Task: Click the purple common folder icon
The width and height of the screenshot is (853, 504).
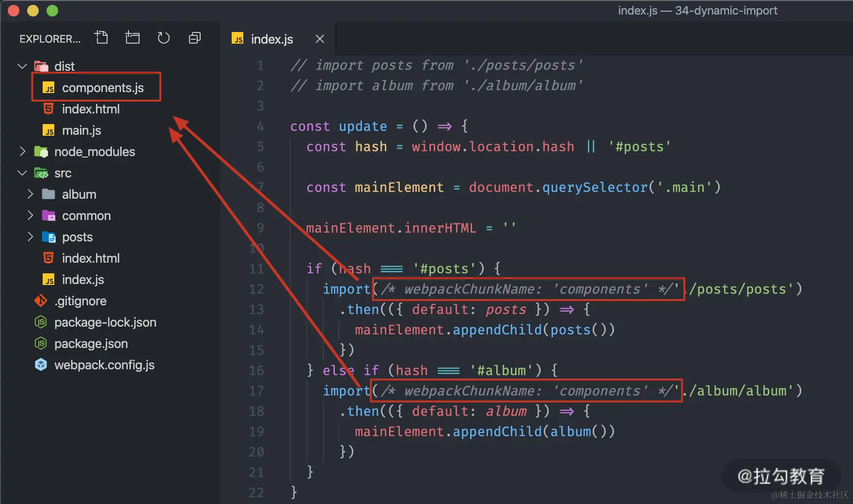Action: (48, 216)
